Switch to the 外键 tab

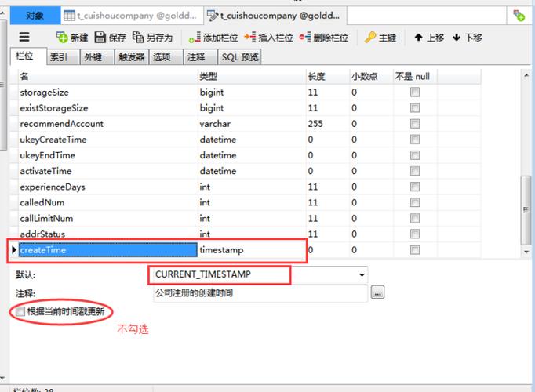[x=97, y=57]
